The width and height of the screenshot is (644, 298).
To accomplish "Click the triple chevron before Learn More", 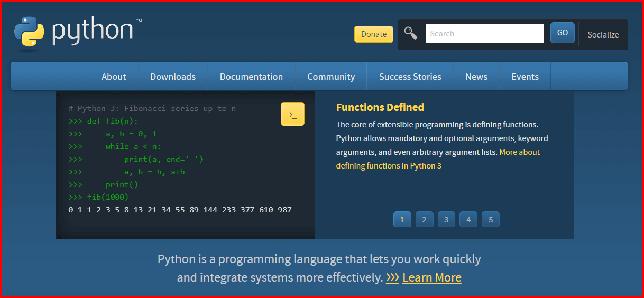I will [392, 277].
